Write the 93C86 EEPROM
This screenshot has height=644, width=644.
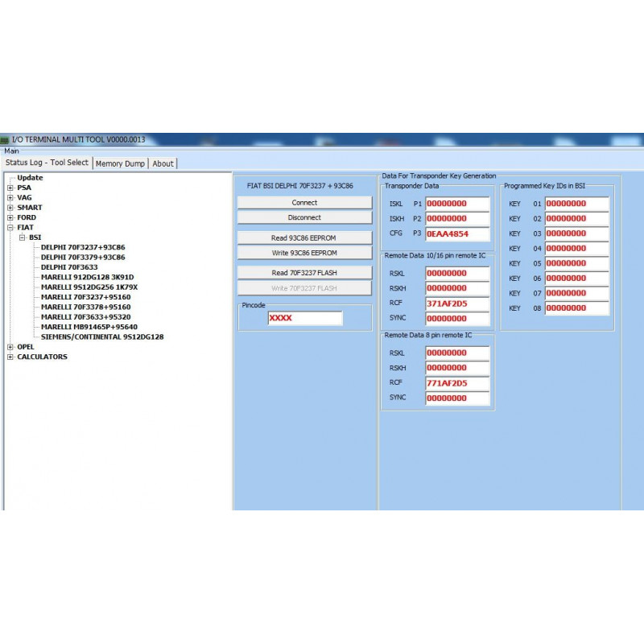click(x=303, y=252)
